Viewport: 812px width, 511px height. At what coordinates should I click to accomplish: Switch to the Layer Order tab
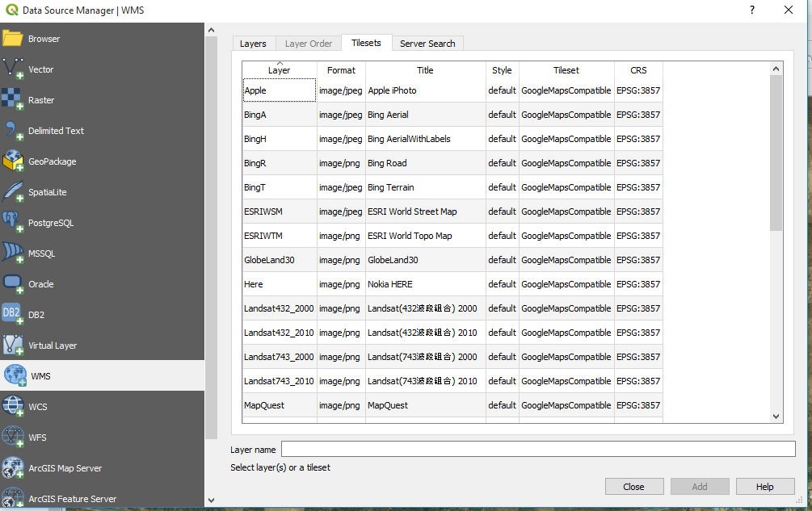(x=308, y=43)
